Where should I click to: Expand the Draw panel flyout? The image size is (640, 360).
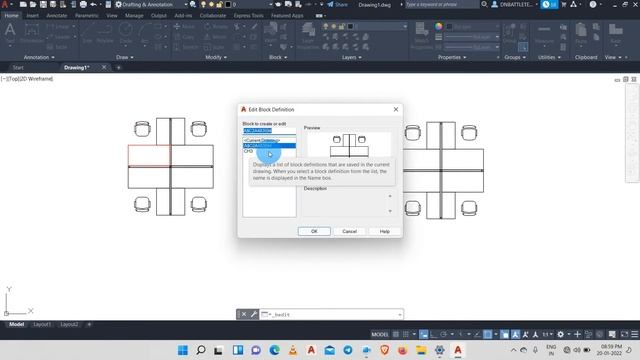(x=124, y=58)
